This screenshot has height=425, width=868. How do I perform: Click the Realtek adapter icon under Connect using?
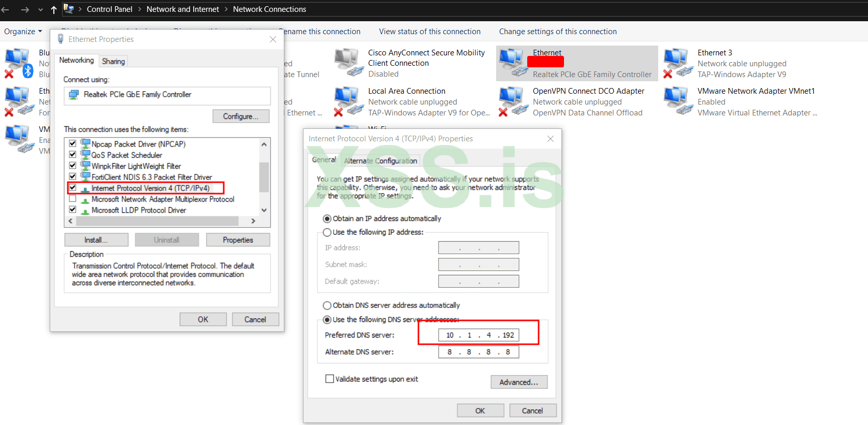[x=74, y=95]
